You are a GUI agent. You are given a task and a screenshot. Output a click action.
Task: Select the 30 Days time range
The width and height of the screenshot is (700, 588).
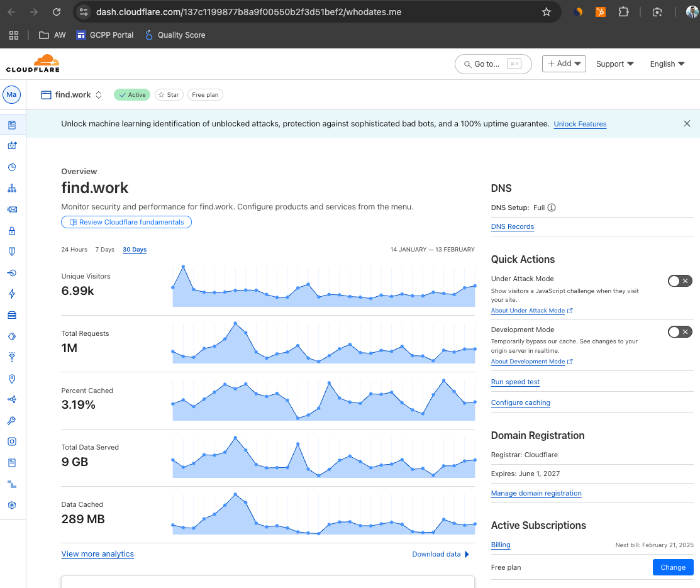click(x=135, y=250)
